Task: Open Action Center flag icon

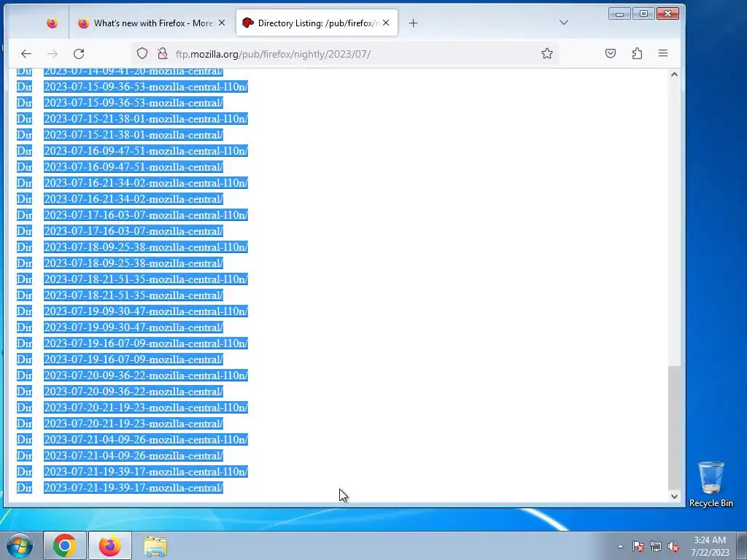Action: (x=638, y=546)
